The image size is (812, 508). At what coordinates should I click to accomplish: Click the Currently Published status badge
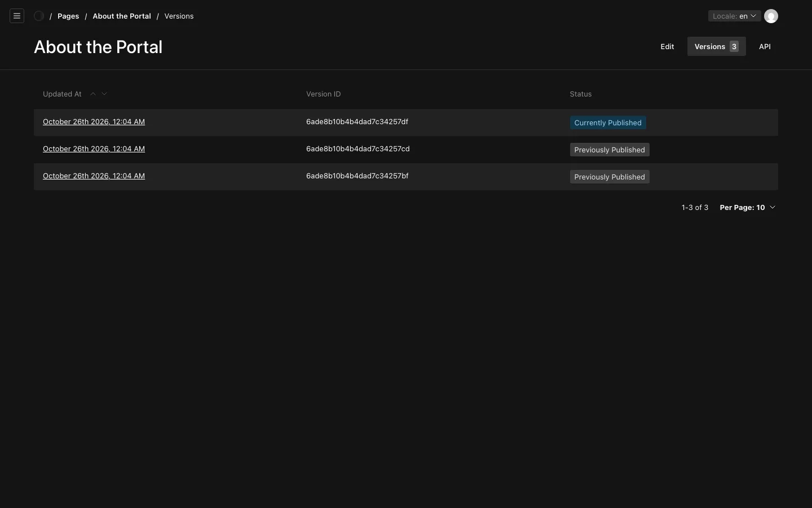click(x=608, y=122)
